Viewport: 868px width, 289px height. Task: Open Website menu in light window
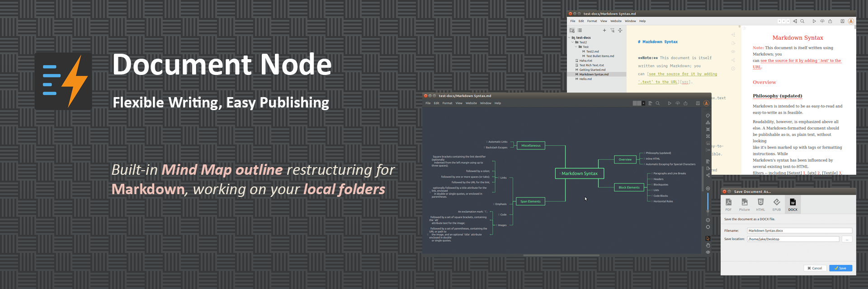coord(616,21)
